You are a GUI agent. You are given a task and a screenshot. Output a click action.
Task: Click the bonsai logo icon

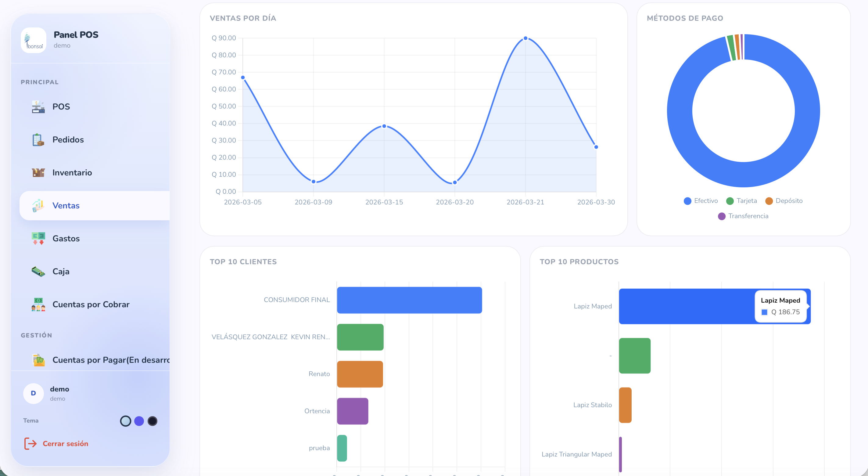[33, 41]
